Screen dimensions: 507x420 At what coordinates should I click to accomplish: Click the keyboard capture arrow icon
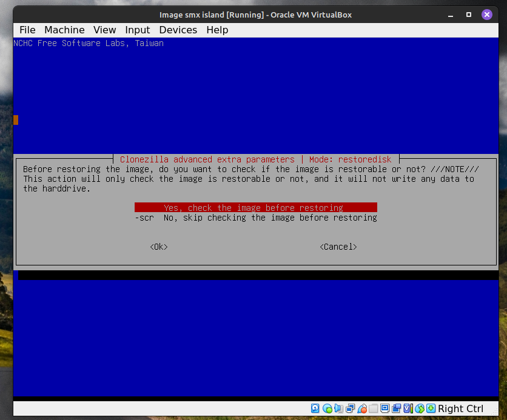pyautogui.click(x=431, y=408)
